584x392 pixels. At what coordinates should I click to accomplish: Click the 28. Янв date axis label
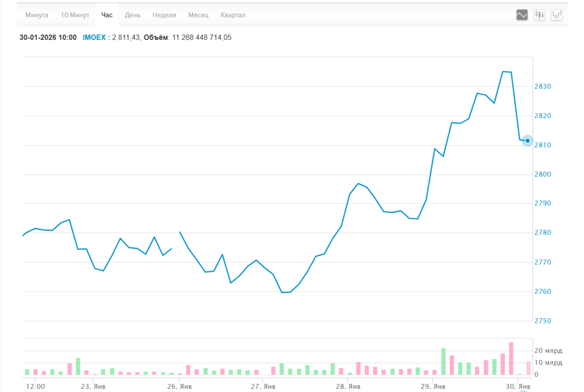pos(348,386)
